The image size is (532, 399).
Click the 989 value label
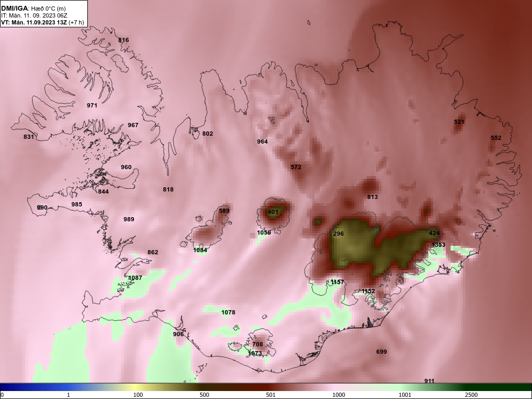tap(129, 220)
